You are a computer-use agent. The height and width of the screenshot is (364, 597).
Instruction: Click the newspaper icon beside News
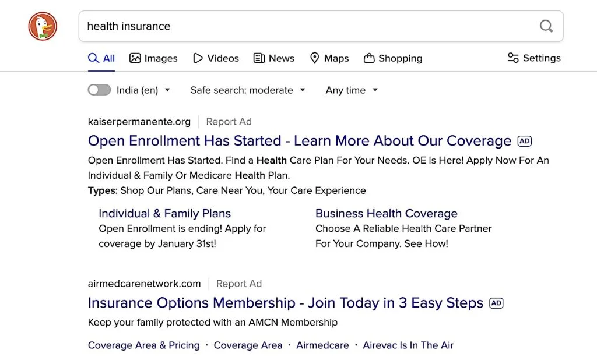[258, 58]
